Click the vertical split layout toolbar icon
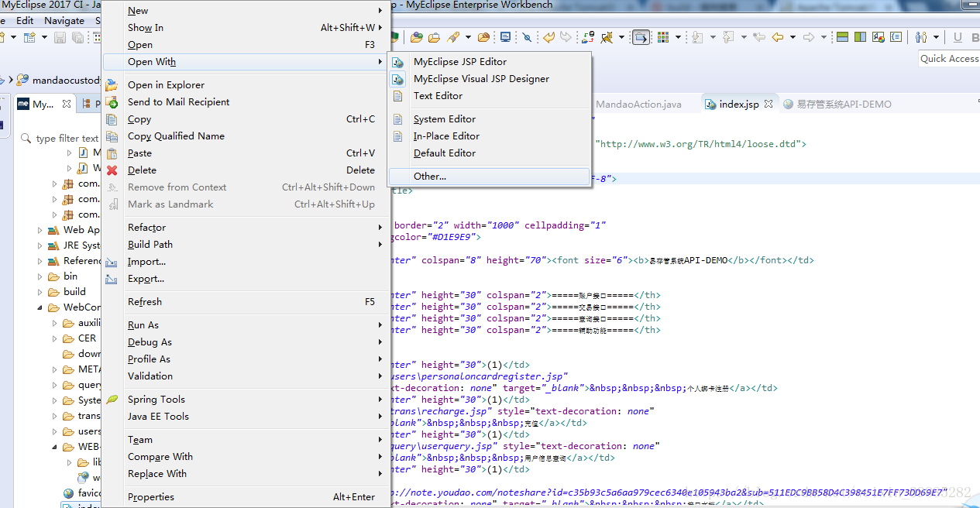This screenshot has width=980, height=508. 861,37
